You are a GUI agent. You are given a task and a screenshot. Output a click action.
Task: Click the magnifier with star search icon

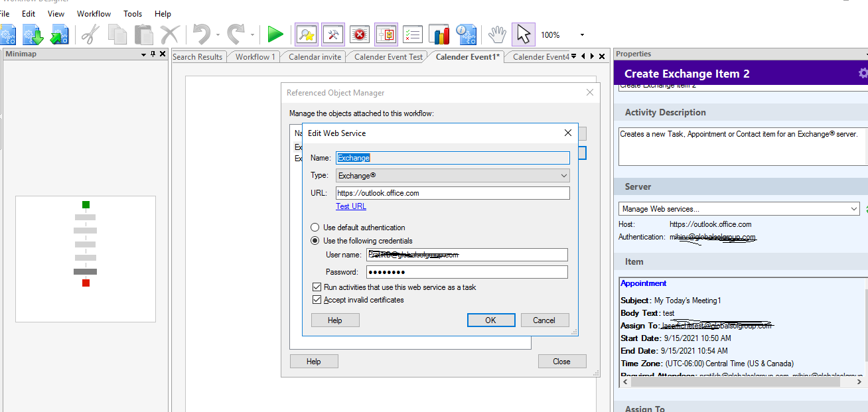pyautogui.click(x=306, y=34)
